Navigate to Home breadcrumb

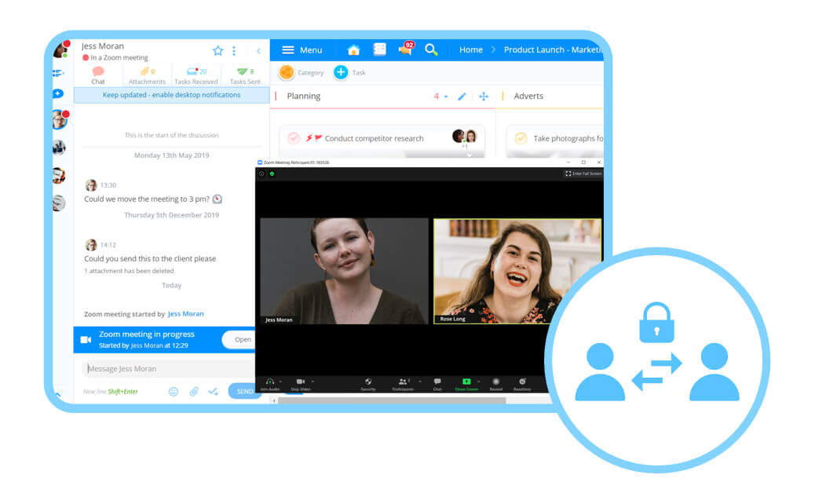coord(471,50)
